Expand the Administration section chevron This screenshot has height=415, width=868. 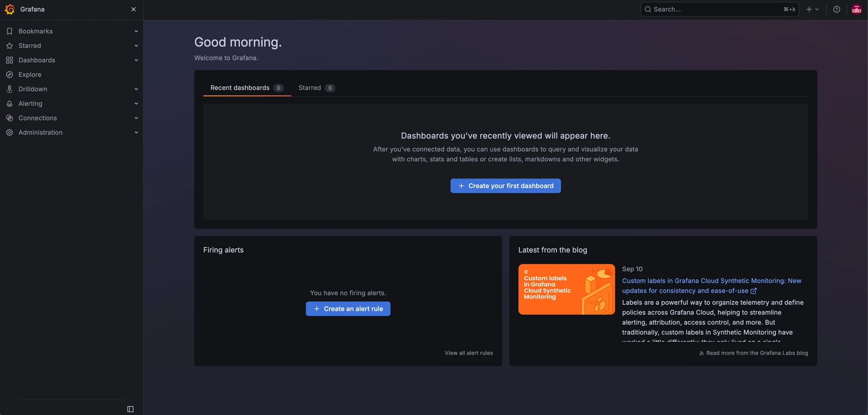[x=136, y=132]
